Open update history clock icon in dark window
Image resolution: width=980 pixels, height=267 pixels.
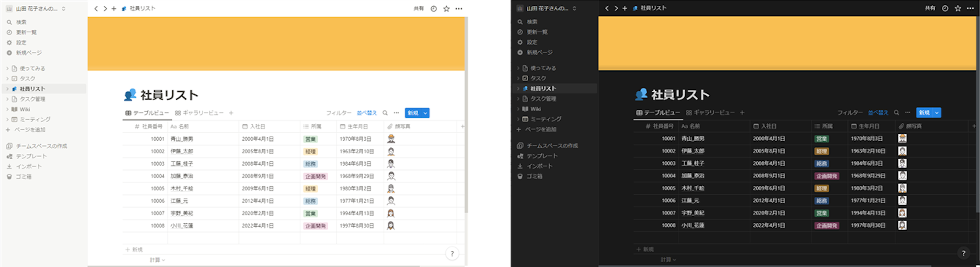tap(945, 8)
